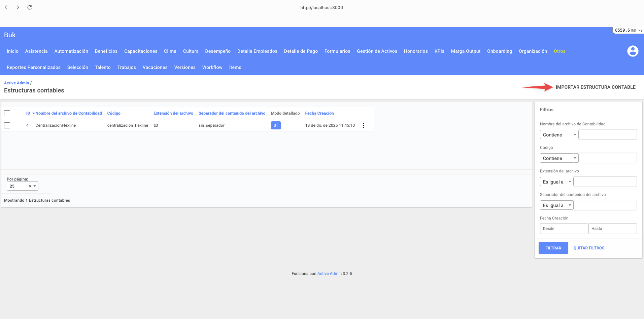Open the Código Contiene dropdown
The height and width of the screenshot is (319, 644).
point(559,158)
